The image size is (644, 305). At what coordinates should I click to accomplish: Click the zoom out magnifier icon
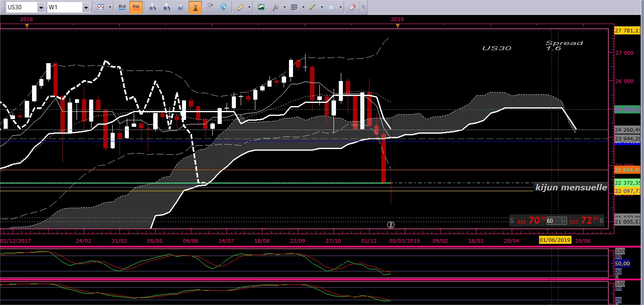167,7
